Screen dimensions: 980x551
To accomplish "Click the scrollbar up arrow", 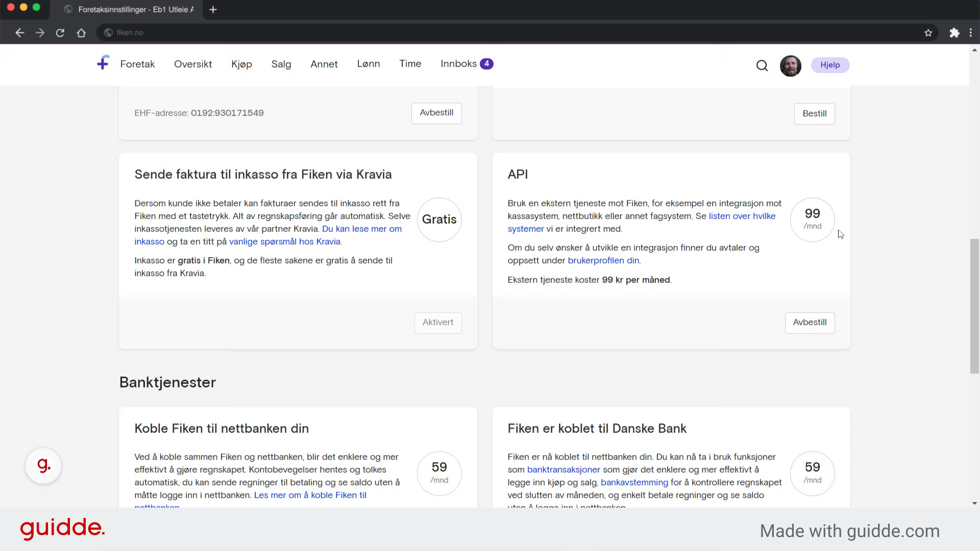I will tap(974, 49).
